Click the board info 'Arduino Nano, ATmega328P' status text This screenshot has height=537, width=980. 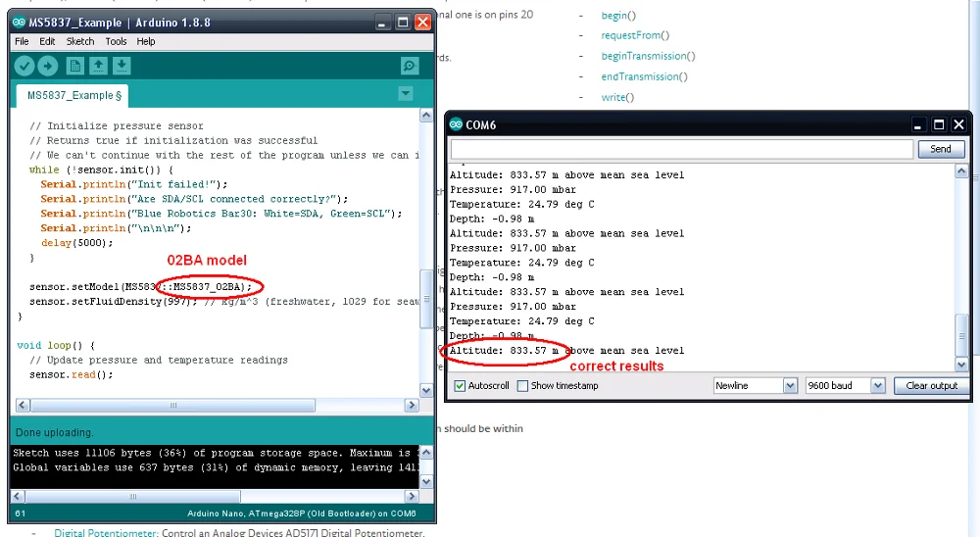click(x=301, y=513)
